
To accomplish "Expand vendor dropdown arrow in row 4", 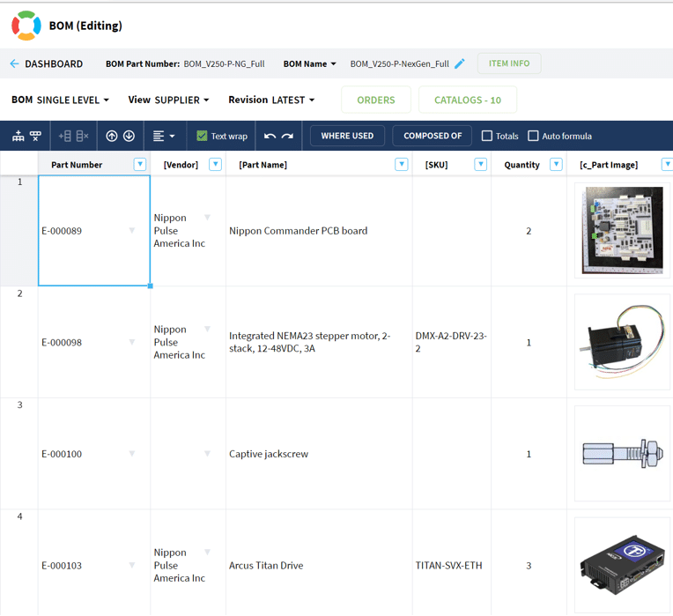I will pos(207,553).
